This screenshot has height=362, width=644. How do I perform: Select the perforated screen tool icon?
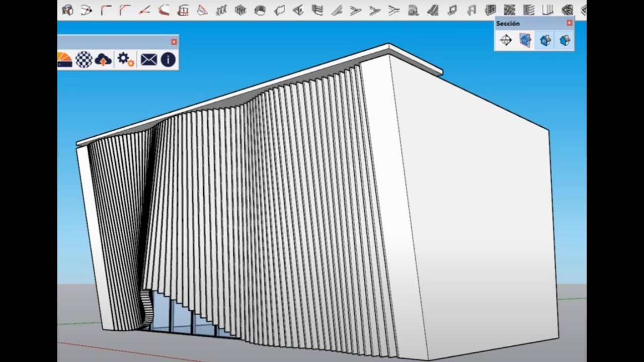pos(509,10)
